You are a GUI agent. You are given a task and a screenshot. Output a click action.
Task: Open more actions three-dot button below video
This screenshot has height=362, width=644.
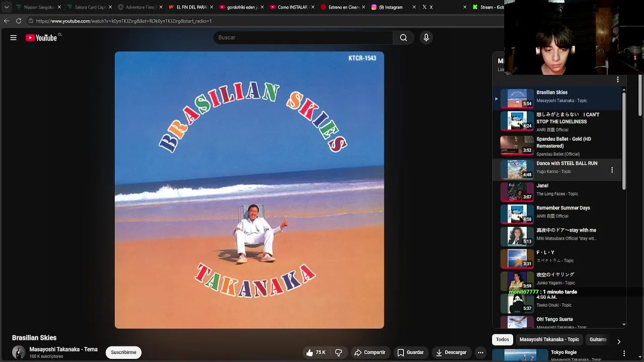pyautogui.click(x=480, y=352)
